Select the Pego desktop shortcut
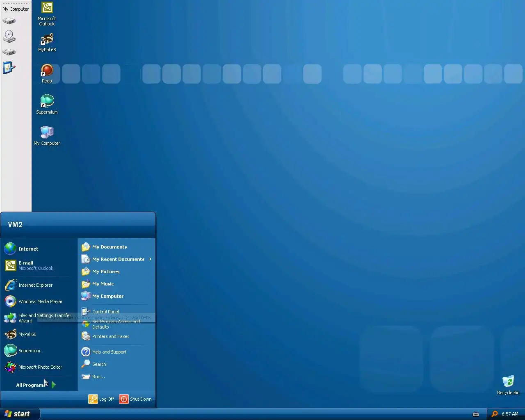525x420 pixels. pos(47,73)
